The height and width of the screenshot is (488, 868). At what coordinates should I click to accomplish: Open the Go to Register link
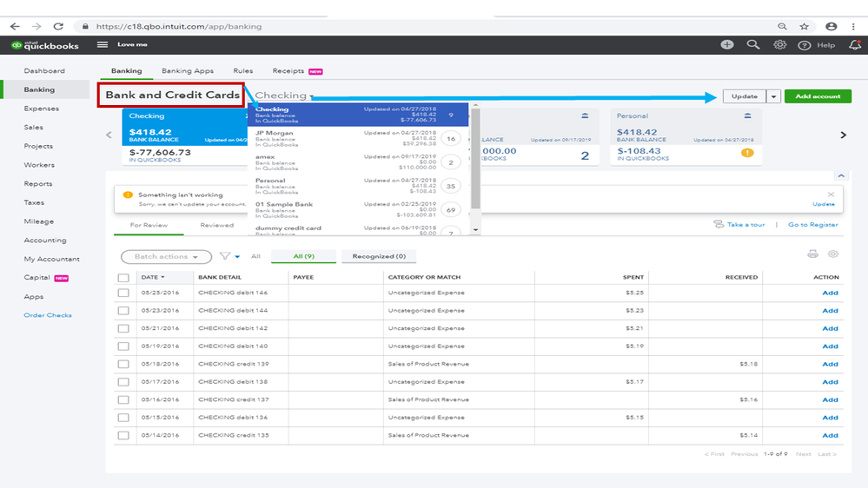pyautogui.click(x=813, y=225)
